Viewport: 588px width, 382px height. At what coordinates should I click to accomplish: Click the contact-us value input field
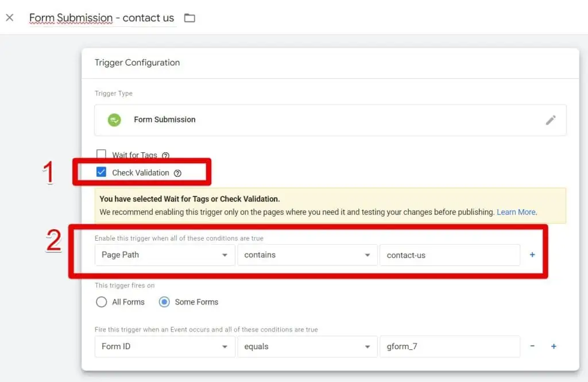450,254
